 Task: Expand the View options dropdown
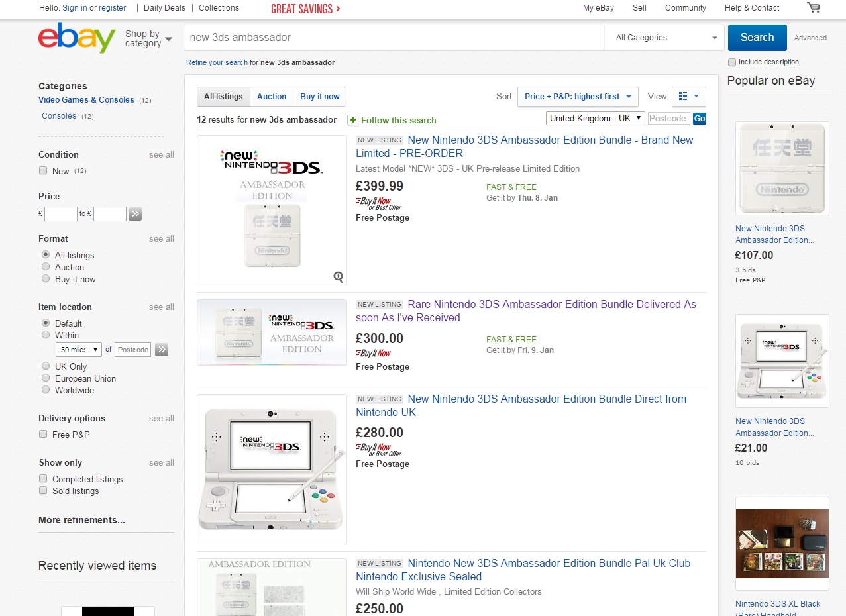689,97
